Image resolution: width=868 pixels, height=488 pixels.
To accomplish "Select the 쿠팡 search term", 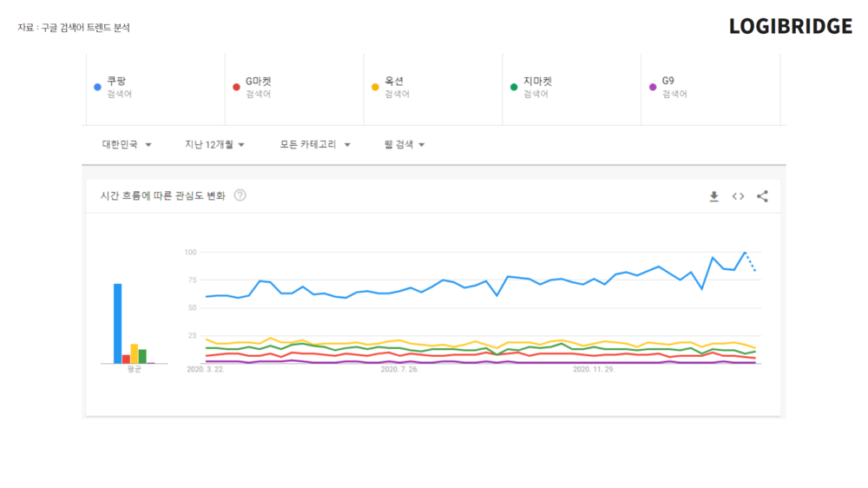I will pyautogui.click(x=116, y=81).
